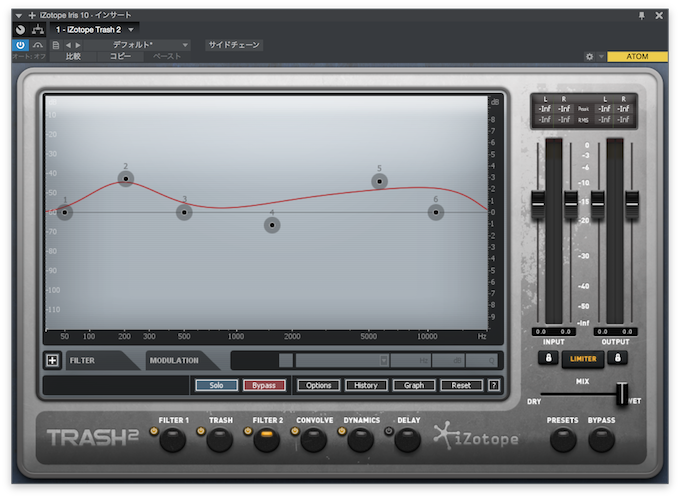680x498 pixels.
Task: Open the plugin slot dropdown arrow
Action: [131, 29]
